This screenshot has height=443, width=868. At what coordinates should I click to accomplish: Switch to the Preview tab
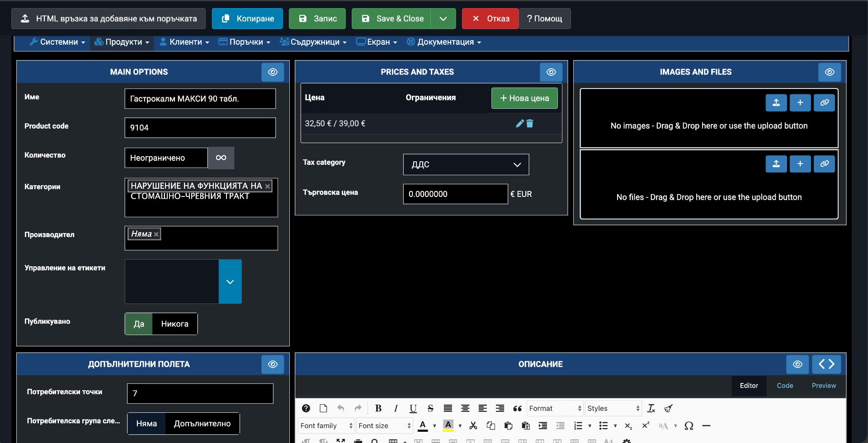(x=823, y=386)
